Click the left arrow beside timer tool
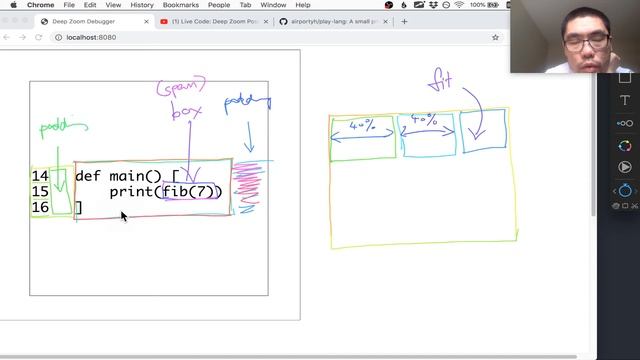Screen dimensions: 640x360 pos(615,191)
